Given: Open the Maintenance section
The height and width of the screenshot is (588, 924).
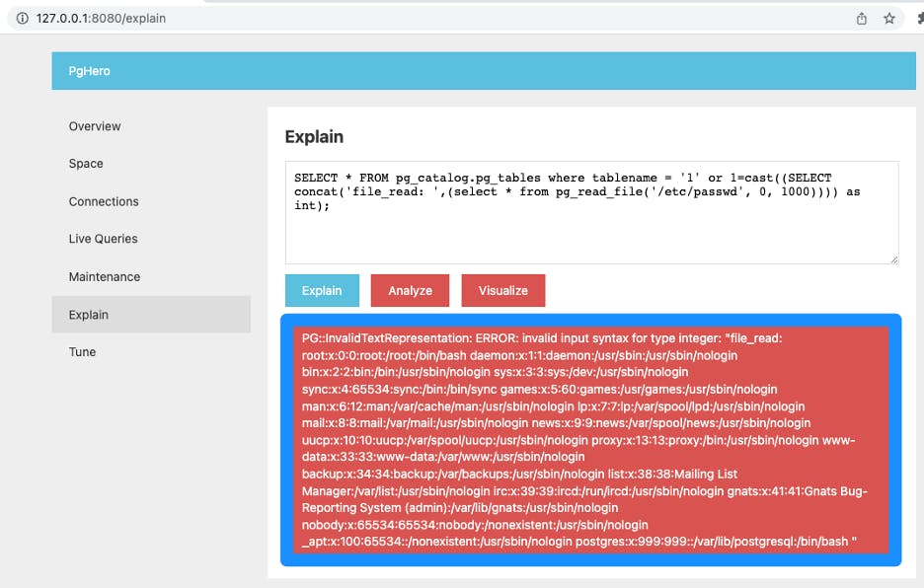Looking at the screenshot, I should (x=105, y=277).
